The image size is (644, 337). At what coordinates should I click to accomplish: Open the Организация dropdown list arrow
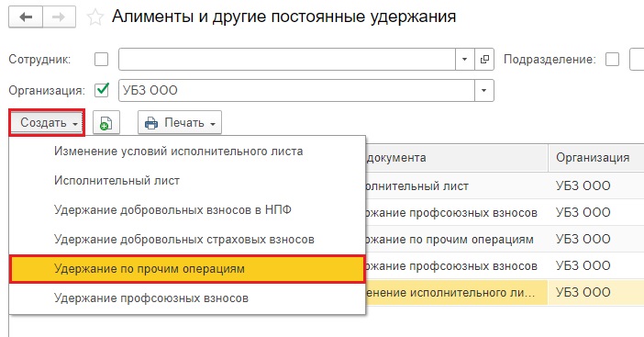tap(484, 90)
